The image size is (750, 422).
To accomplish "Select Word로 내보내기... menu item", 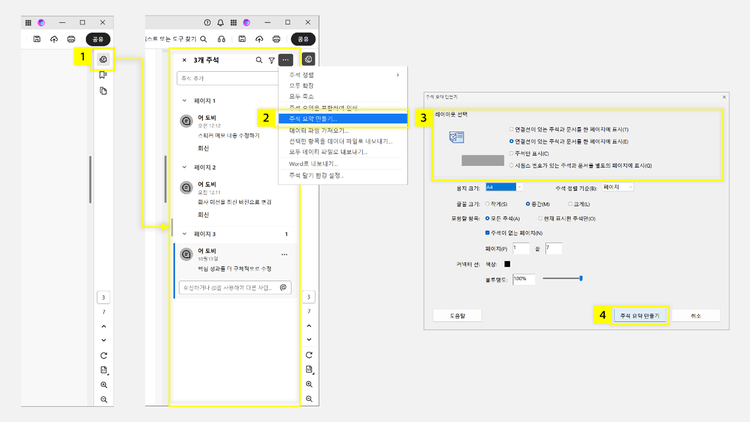I will point(342,164).
